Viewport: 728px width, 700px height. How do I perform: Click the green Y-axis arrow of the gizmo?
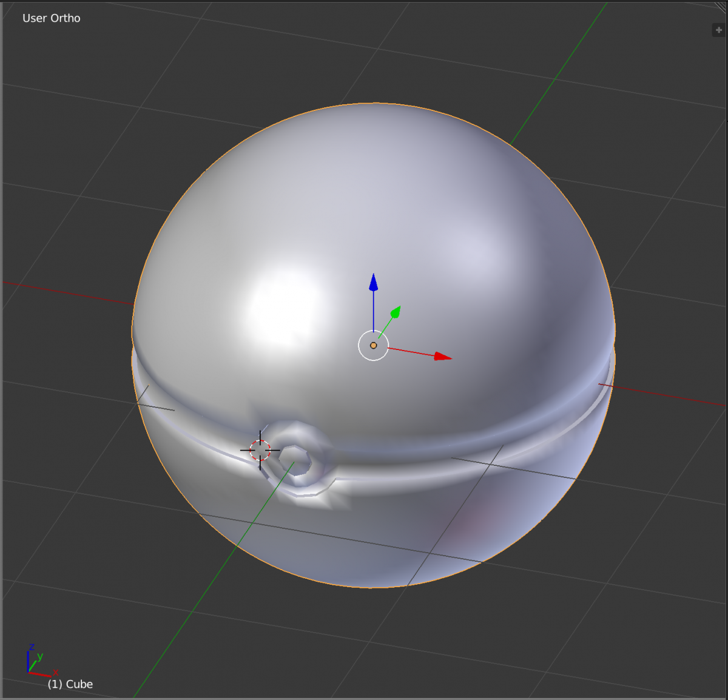pyautogui.click(x=395, y=312)
